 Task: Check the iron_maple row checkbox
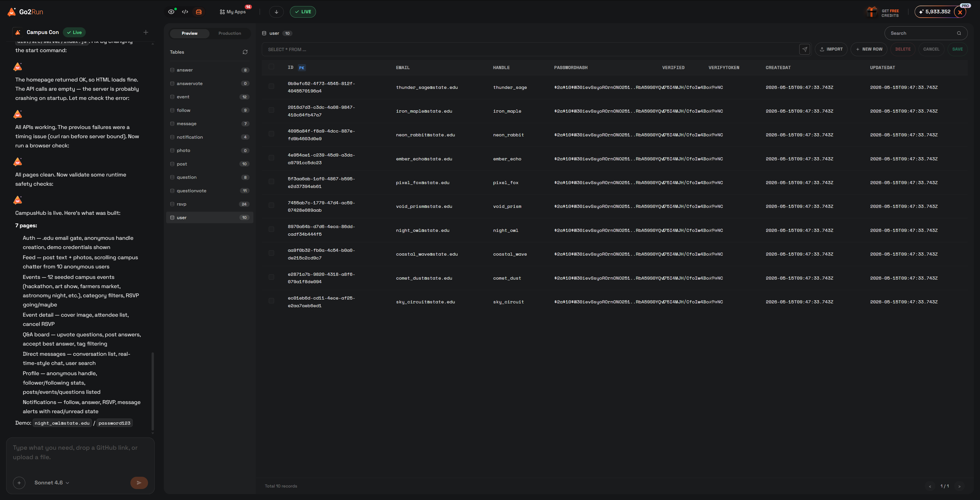pyautogui.click(x=271, y=110)
